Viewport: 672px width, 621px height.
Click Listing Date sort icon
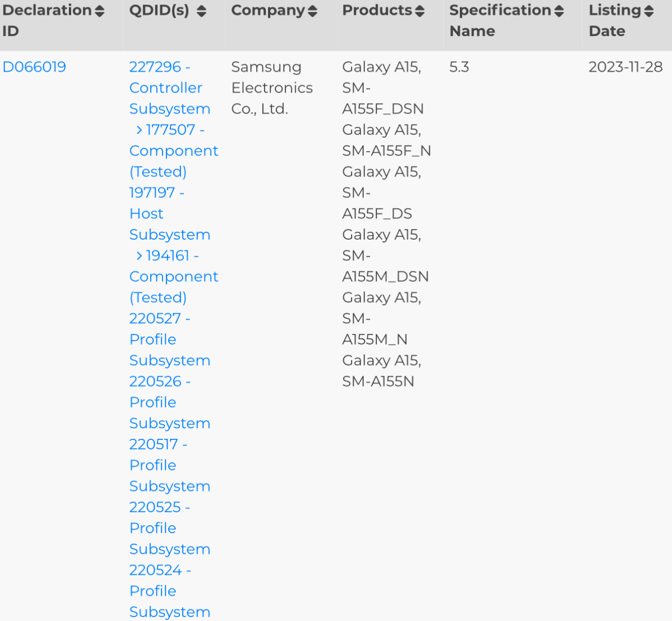649,11
